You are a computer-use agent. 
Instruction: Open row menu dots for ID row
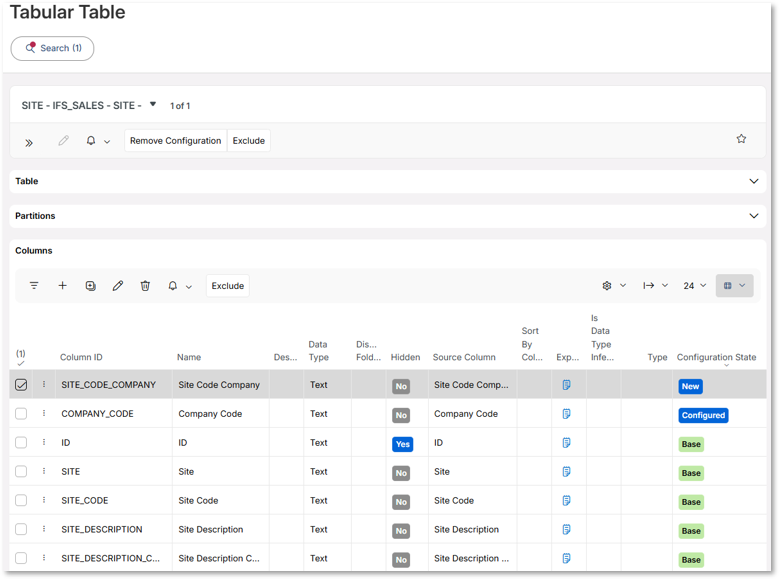click(44, 442)
